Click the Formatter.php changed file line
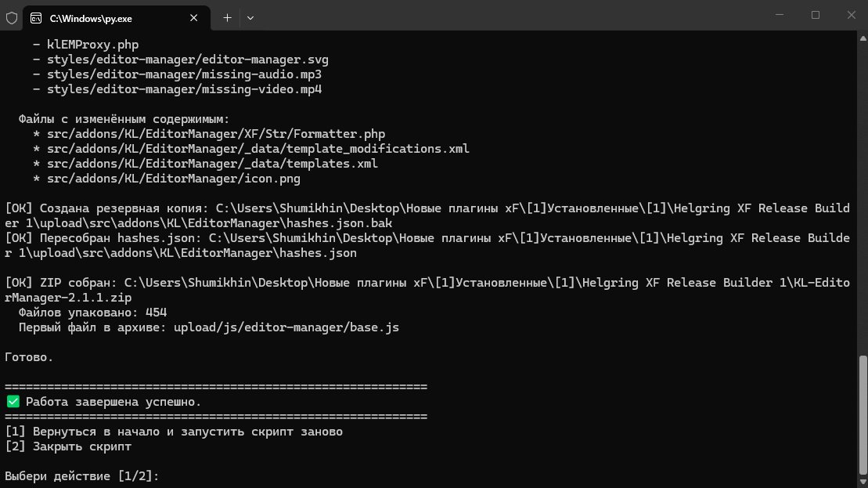The width and height of the screenshot is (868, 488). pos(209,134)
